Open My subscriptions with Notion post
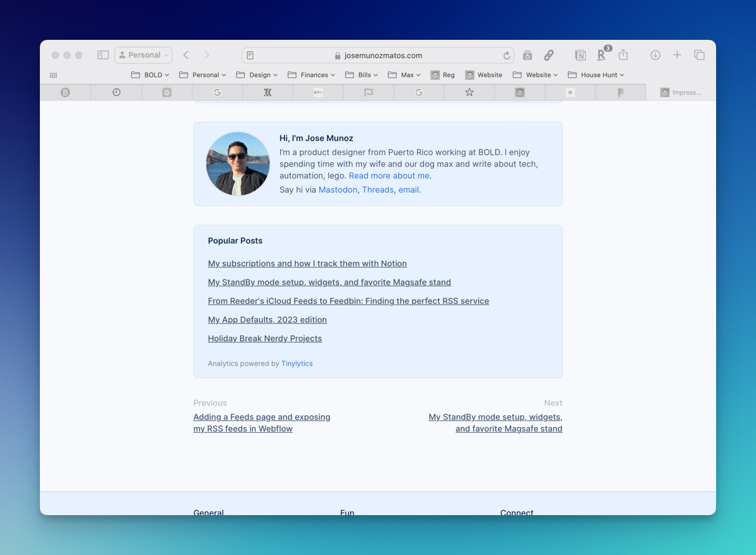Screen dimensions: 756x555 (307, 264)
